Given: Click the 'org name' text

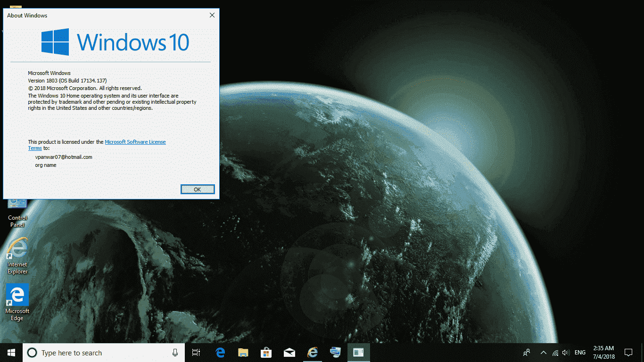Looking at the screenshot, I should [46, 165].
